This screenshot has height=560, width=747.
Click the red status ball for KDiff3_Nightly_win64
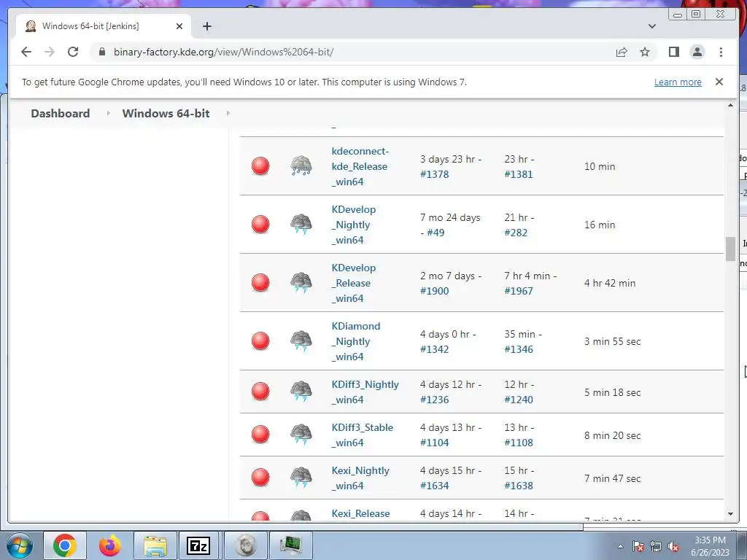(x=260, y=392)
